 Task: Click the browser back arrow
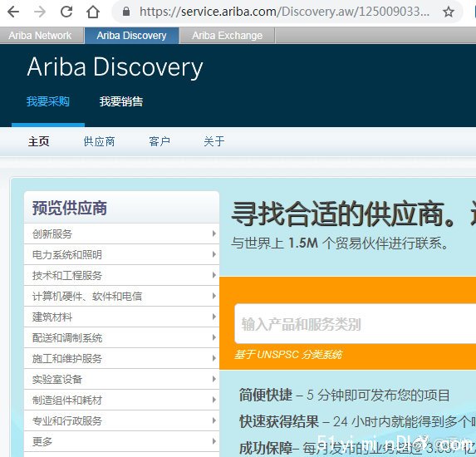click(x=13, y=12)
